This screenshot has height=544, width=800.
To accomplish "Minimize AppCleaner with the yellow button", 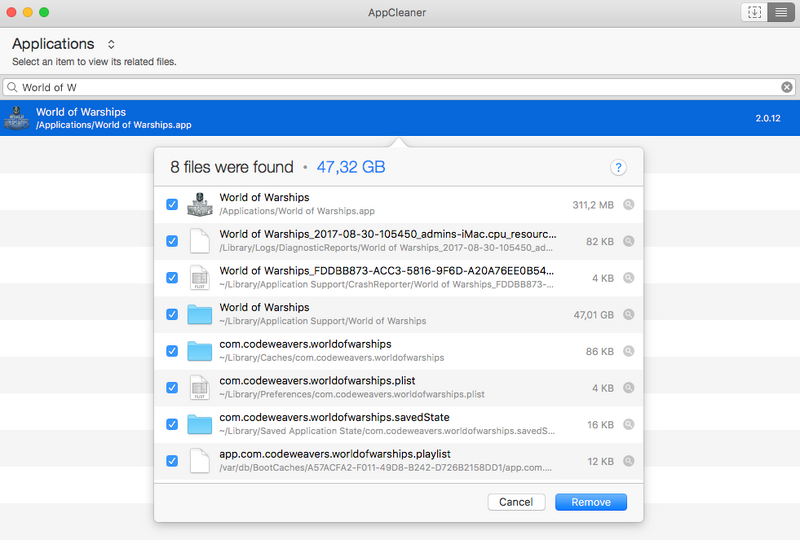I will click(x=28, y=12).
